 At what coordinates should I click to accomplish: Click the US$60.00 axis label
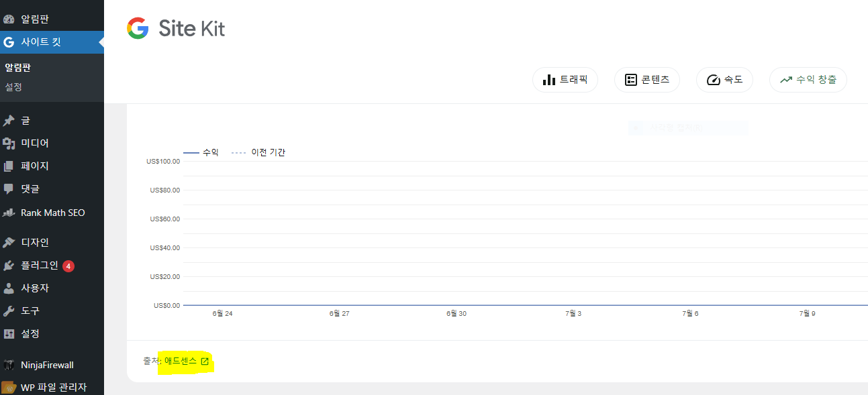tap(165, 219)
